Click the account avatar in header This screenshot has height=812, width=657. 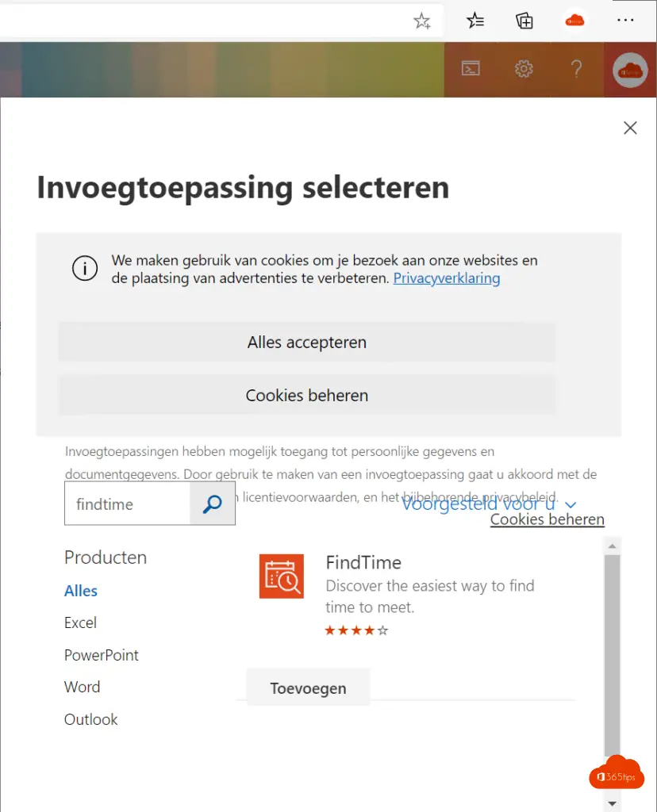630,70
